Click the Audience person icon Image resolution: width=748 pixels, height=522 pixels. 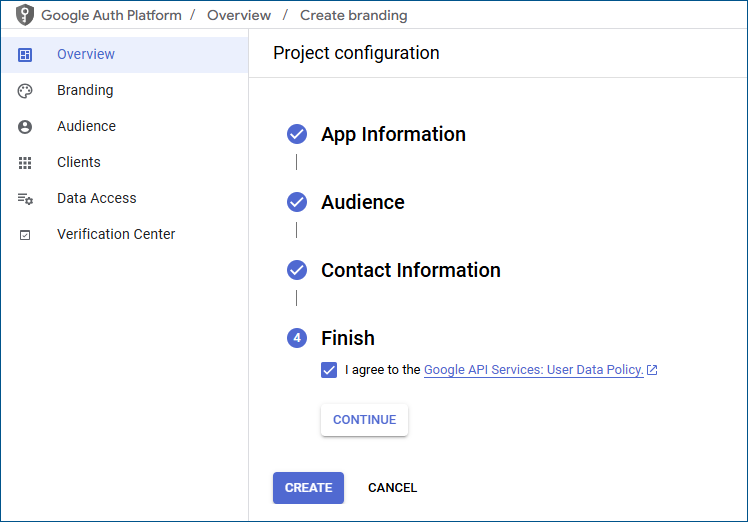click(x=25, y=127)
